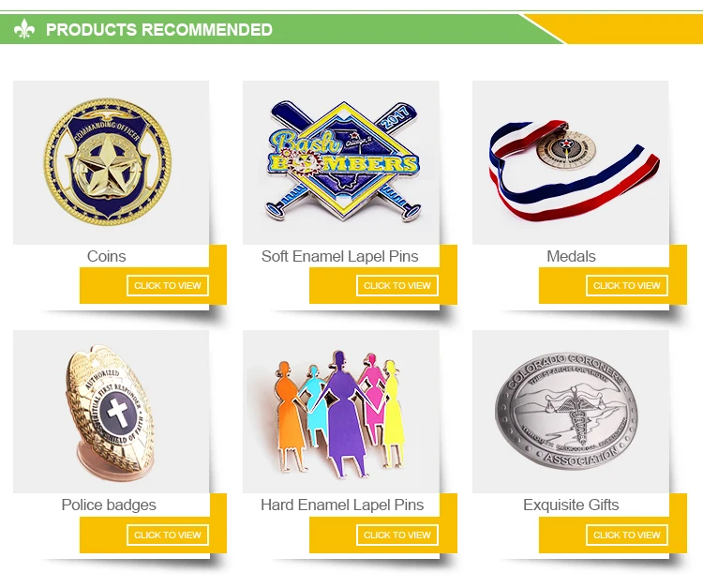Image resolution: width=703 pixels, height=588 pixels.
Task: Click the Click To View button under Medals
Action: [x=627, y=286]
